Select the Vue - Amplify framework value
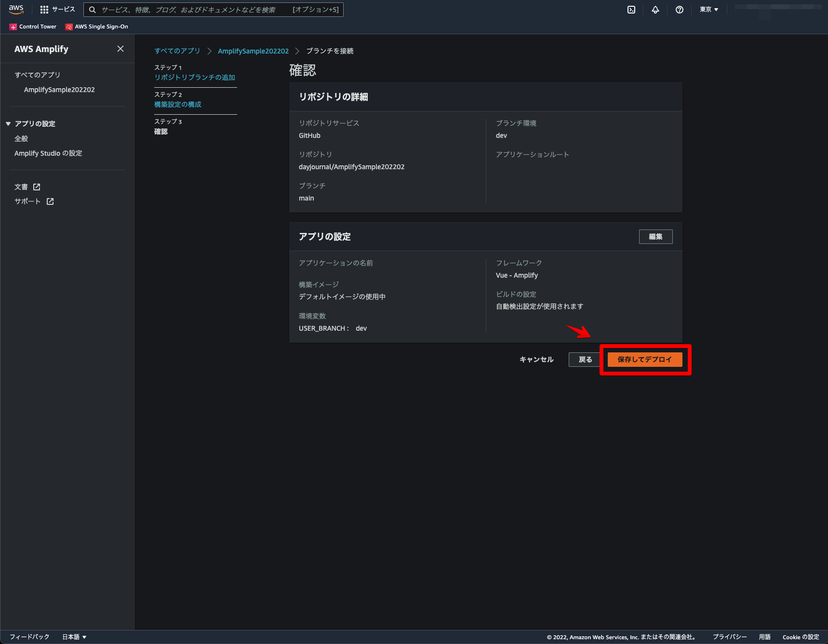Screen dimensions: 828x644 [x=517, y=275]
